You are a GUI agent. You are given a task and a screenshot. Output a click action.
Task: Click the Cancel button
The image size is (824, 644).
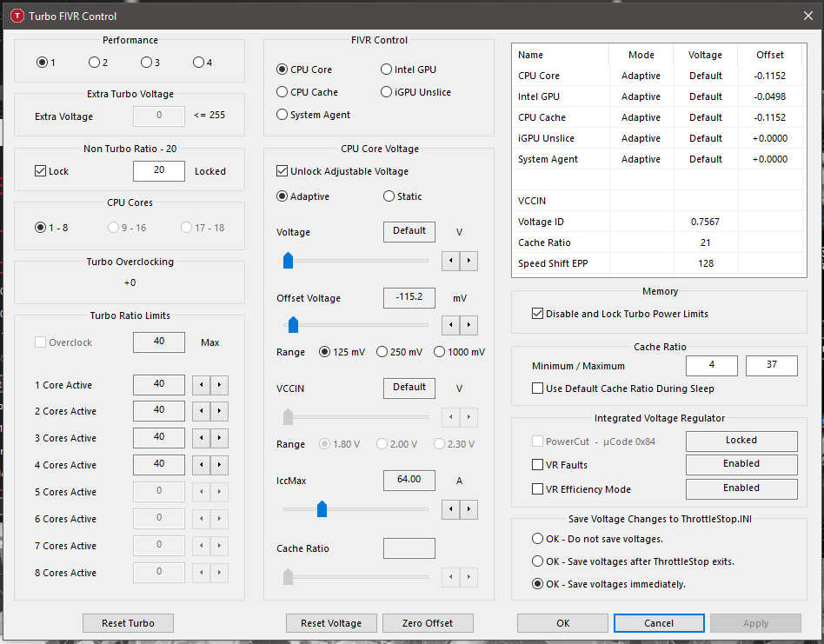659,623
